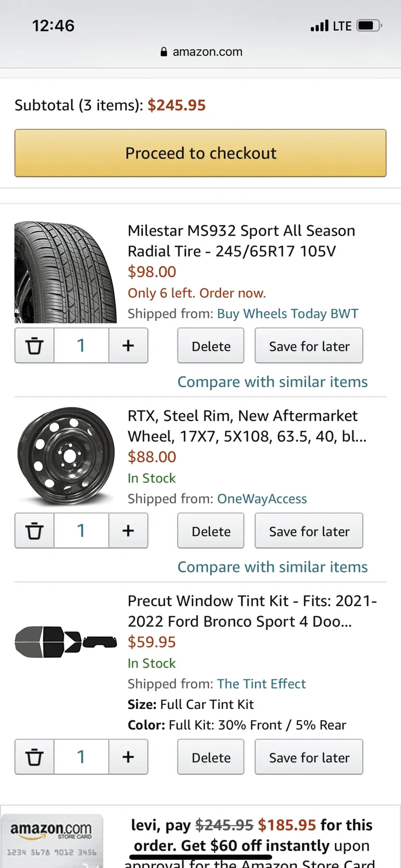This screenshot has width=401, height=868.
Task: Save the RTX Steel Rim for later
Action: point(309,531)
